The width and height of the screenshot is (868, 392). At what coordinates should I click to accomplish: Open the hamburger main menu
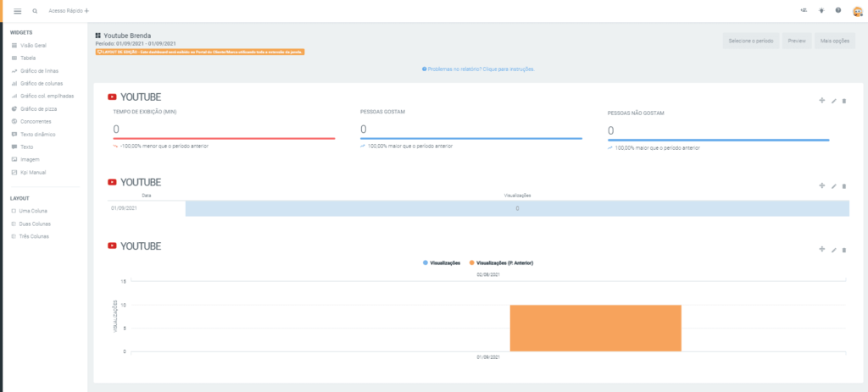coord(17,11)
